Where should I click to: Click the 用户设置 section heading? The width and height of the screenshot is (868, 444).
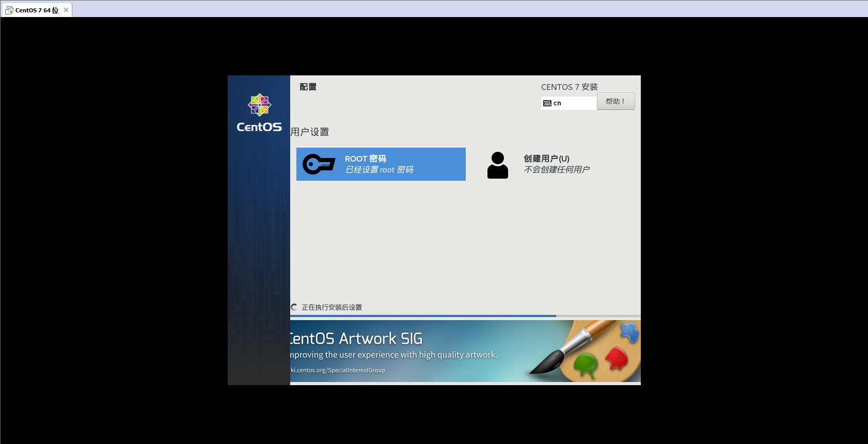[310, 132]
